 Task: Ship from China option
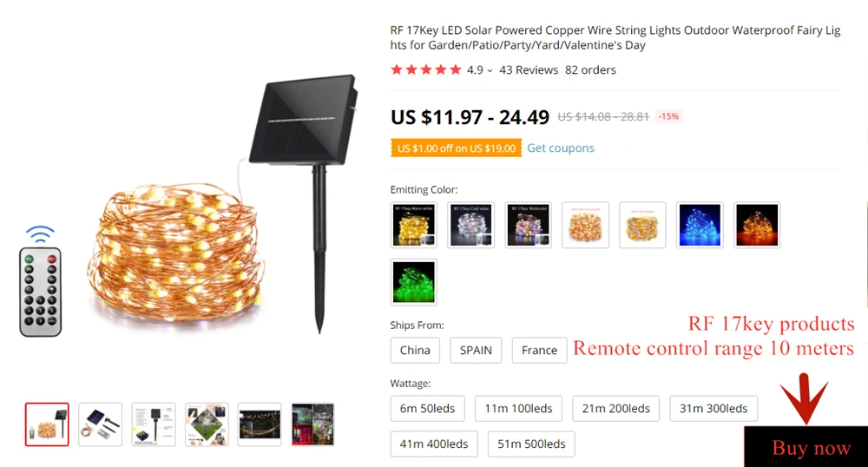[415, 351]
